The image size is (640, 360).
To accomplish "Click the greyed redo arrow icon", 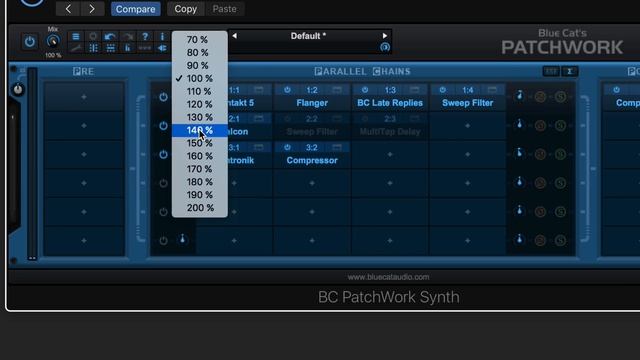I will pos(128,36).
